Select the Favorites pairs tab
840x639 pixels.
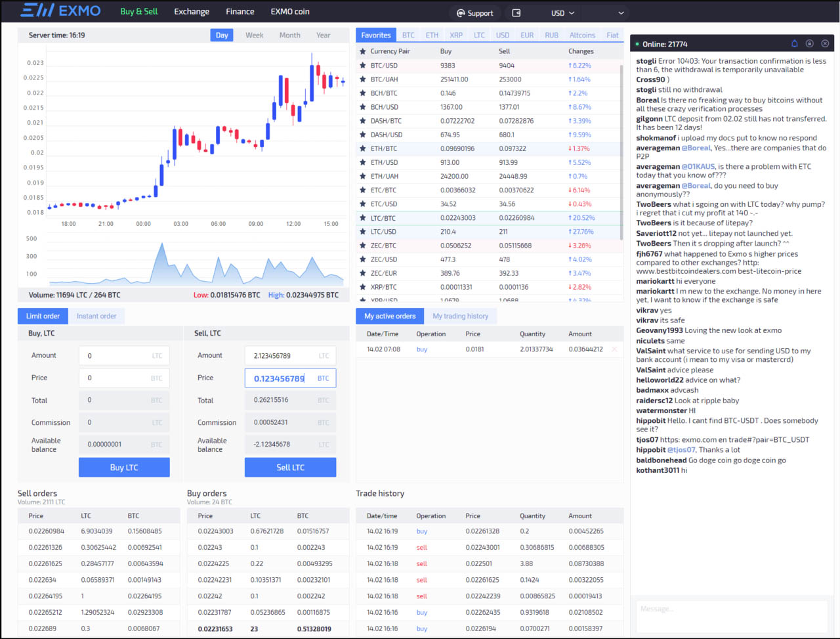click(376, 35)
